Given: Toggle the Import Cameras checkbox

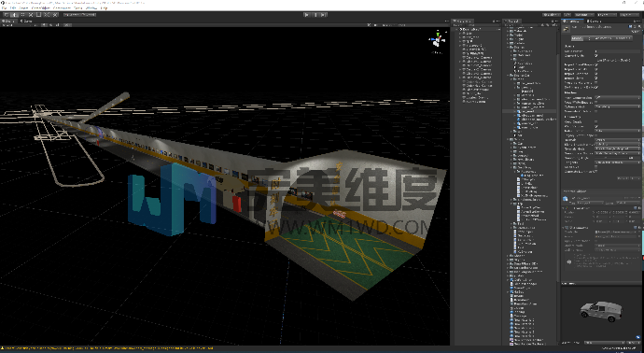Looking at the screenshot, I should tap(596, 74).
